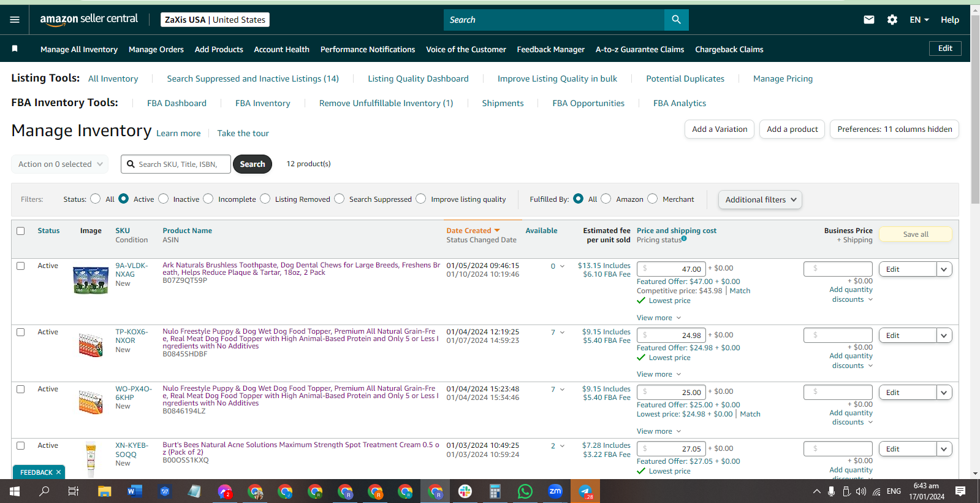Click the Add a Variation button
The width and height of the screenshot is (980, 503).
point(720,129)
